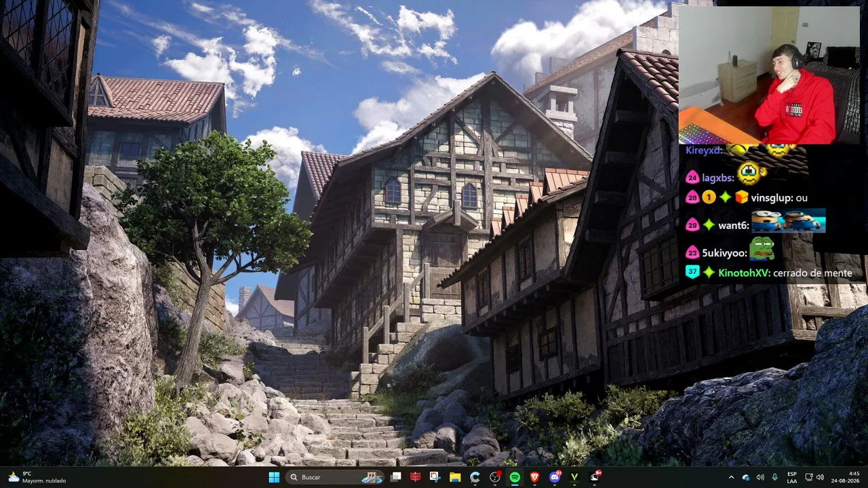The height and width of the screenshot is (488, 868).
Task: Click the 5ukivyoo username in chat
Action: click(x=724, y=253)
